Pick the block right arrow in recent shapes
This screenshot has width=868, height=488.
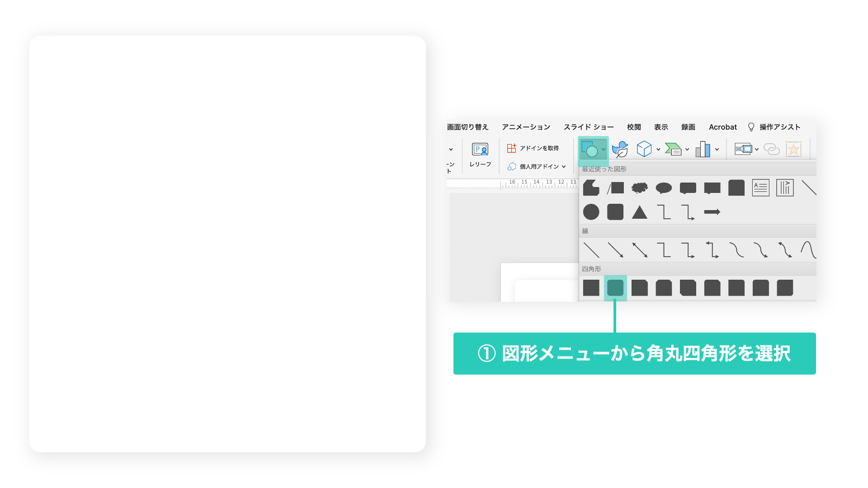(712, 212)
